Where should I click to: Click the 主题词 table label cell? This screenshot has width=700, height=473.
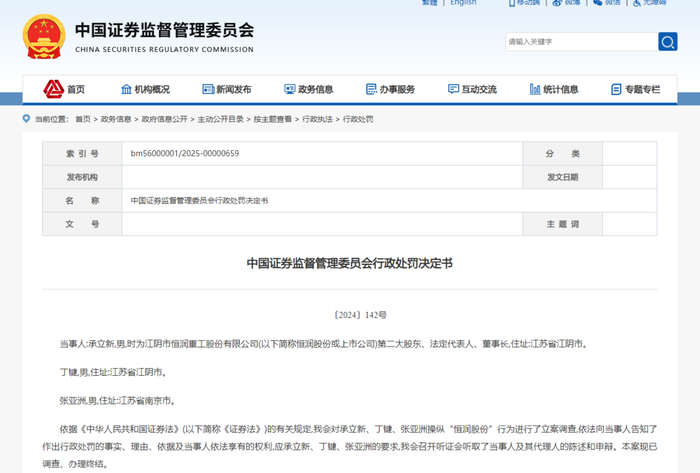click(x=562, y=224)
